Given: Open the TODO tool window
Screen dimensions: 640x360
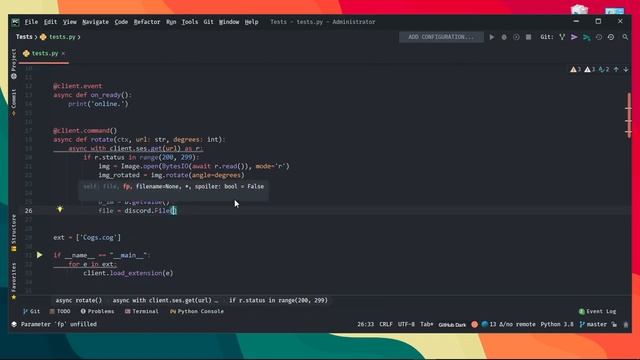Looking at the screenshot, I should tap(60, 311).
